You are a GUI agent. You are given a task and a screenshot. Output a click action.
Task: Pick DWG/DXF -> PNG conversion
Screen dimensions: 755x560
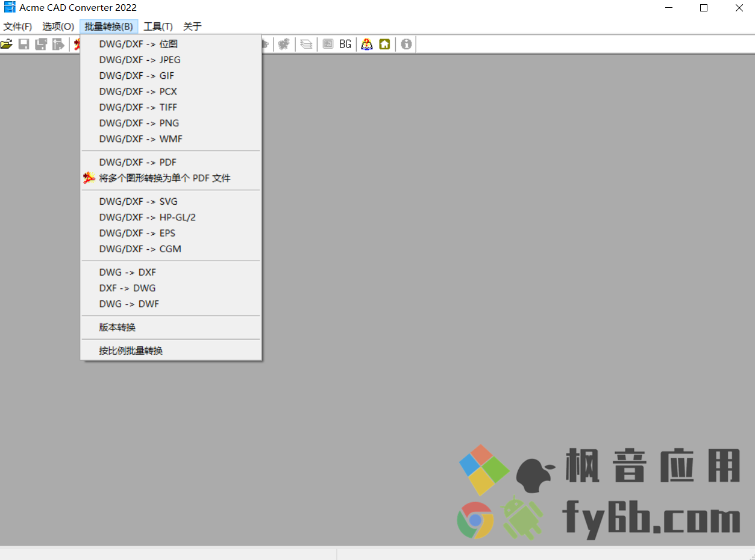(x=171, y=123)
